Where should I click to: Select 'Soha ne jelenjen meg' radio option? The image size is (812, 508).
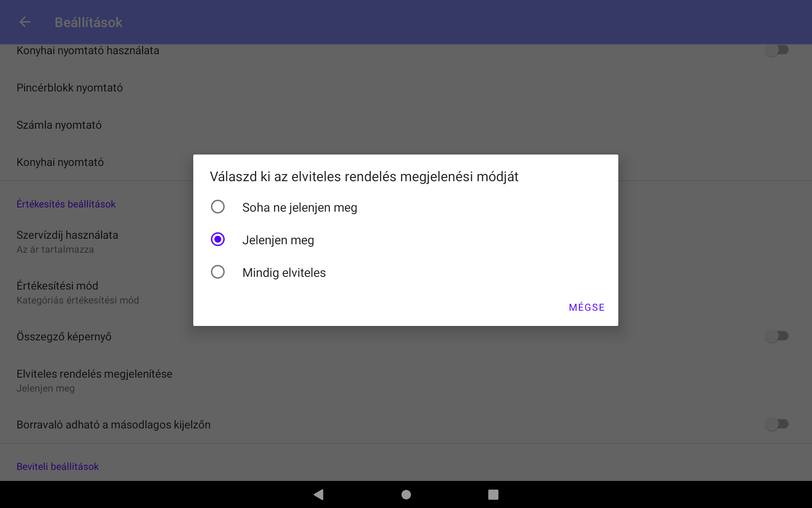click(218, 207)
